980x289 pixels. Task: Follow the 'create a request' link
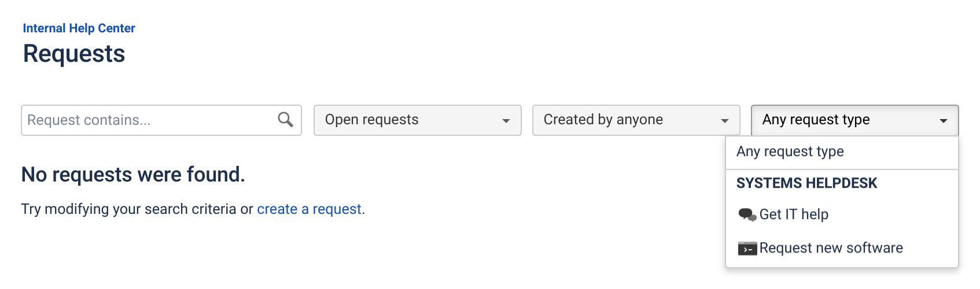tap(309, 209)
